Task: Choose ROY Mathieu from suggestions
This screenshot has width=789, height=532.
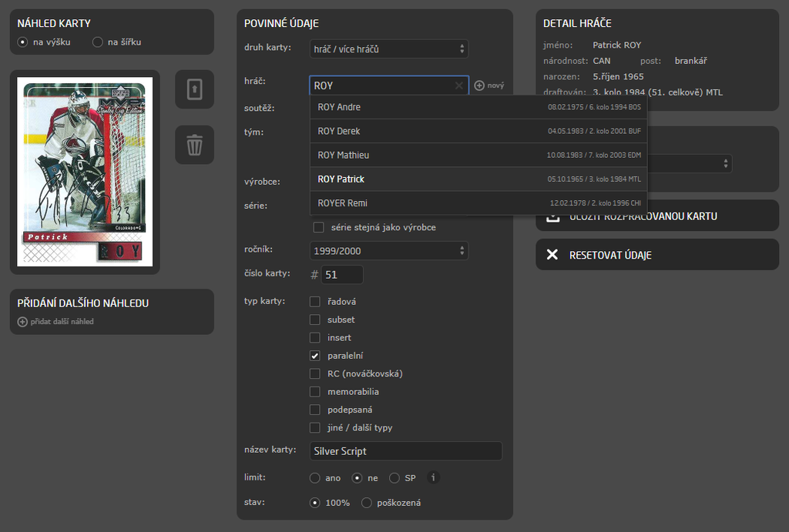Action: pos(478,156)
